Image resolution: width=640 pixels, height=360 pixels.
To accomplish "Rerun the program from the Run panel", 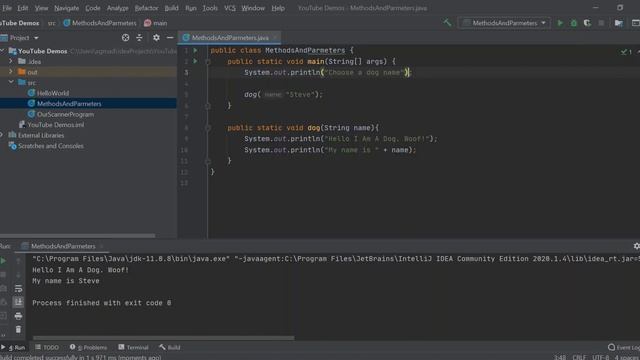I will click(3, 260).
